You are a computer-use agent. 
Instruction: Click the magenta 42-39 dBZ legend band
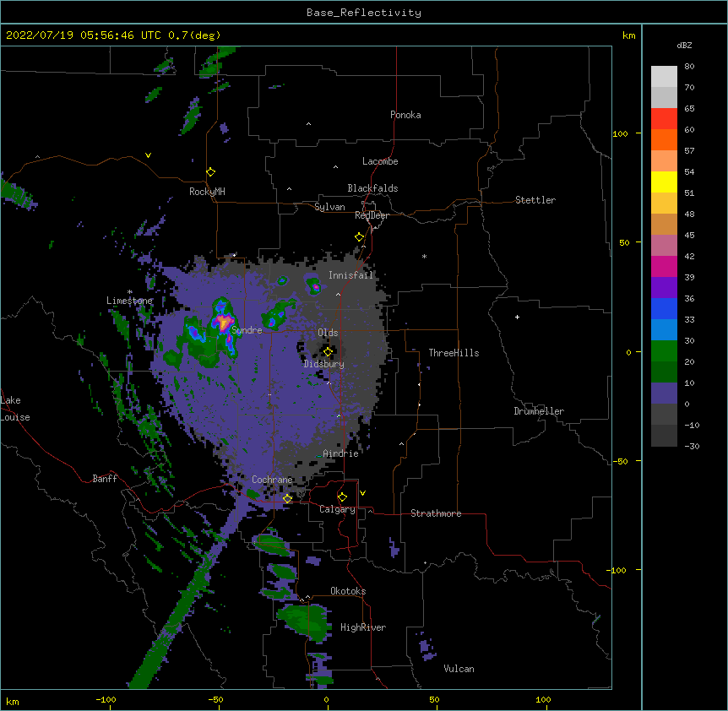[x=664, y=267]
